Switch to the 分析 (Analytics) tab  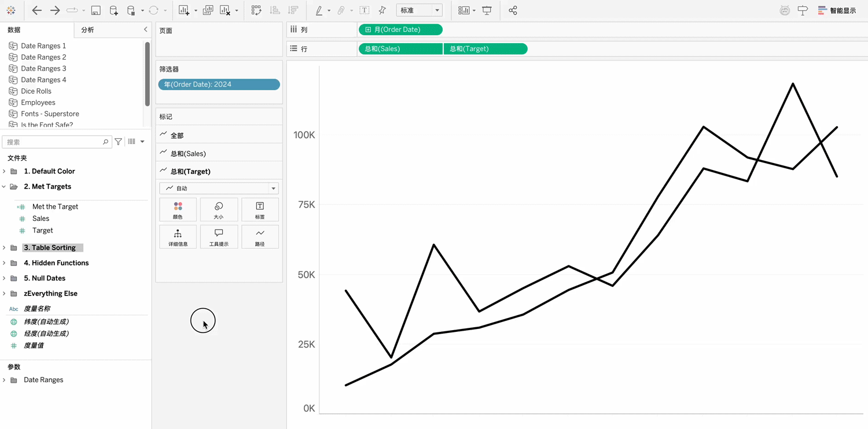click(88, 30)
